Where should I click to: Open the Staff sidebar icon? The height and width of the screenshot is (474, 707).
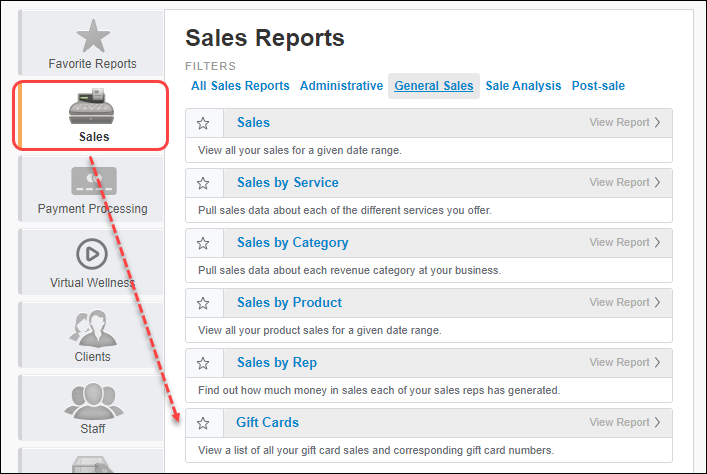pos(93,400)
